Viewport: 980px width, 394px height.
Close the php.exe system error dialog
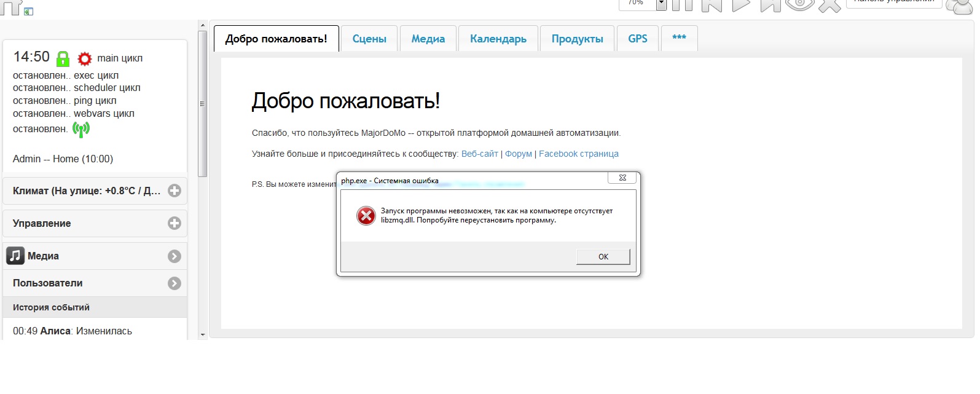pyautogui.click(x=622, y=178)
